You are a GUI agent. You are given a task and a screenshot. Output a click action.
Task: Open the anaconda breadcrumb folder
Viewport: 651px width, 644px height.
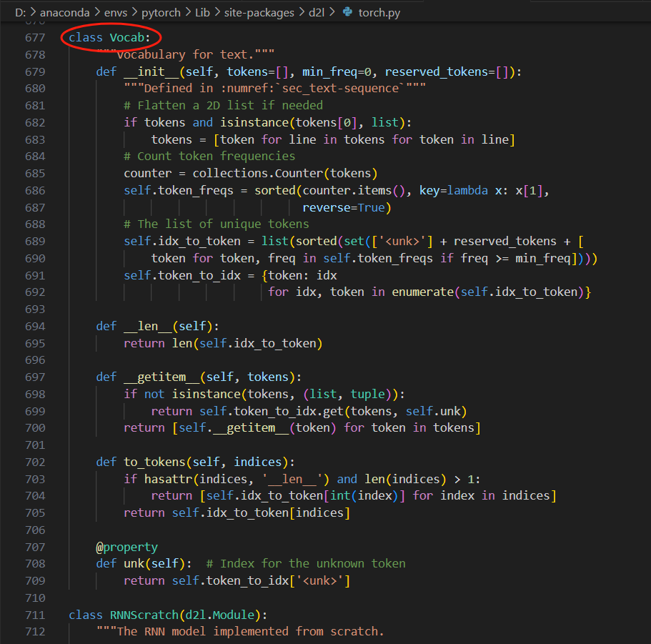click(x=65, y=12)
